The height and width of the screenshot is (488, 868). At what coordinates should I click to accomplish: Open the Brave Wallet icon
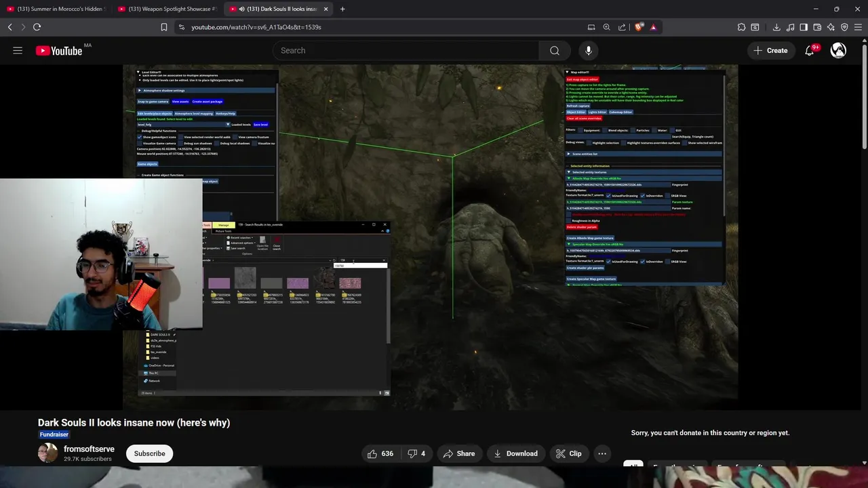tap(817, 27)
